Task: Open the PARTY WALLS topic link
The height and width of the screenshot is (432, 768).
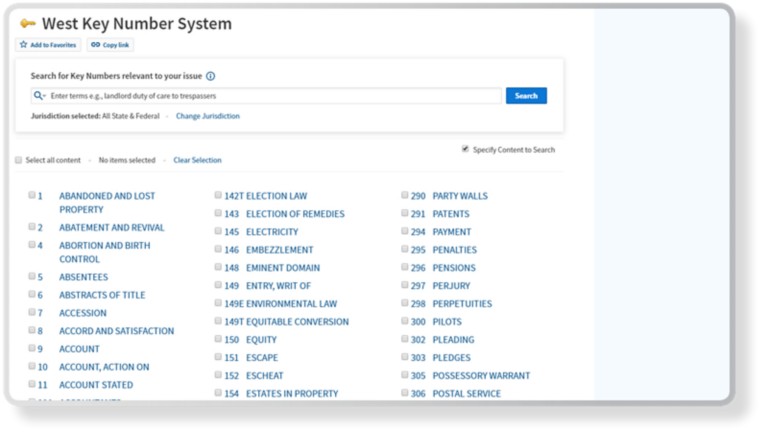Action: click(x=460, y=196)
